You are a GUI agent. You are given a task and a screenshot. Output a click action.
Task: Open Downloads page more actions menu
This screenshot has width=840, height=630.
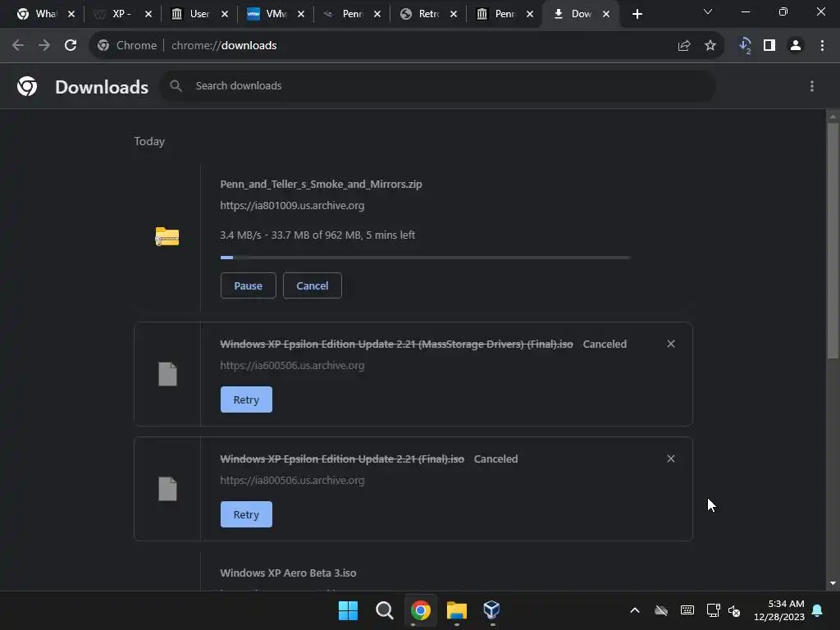pyautogui.click(x=812, y=86)
